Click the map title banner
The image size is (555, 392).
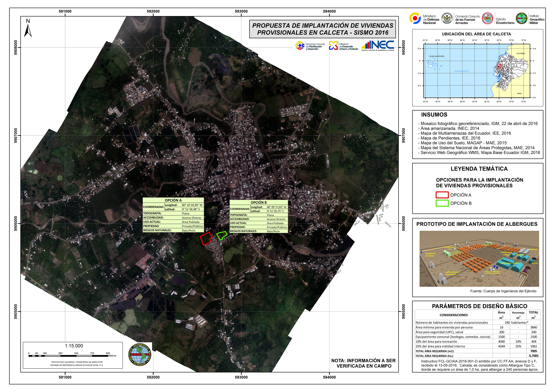tap(322, 29)
